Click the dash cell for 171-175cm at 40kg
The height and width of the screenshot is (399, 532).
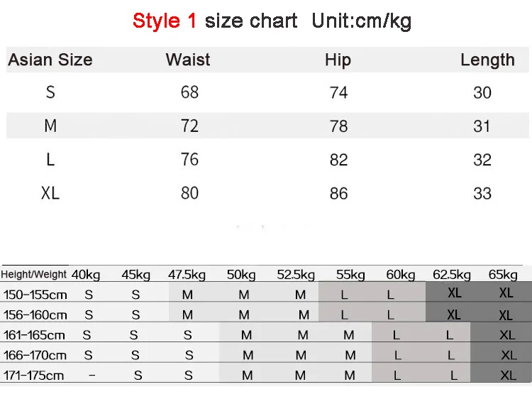92,376
